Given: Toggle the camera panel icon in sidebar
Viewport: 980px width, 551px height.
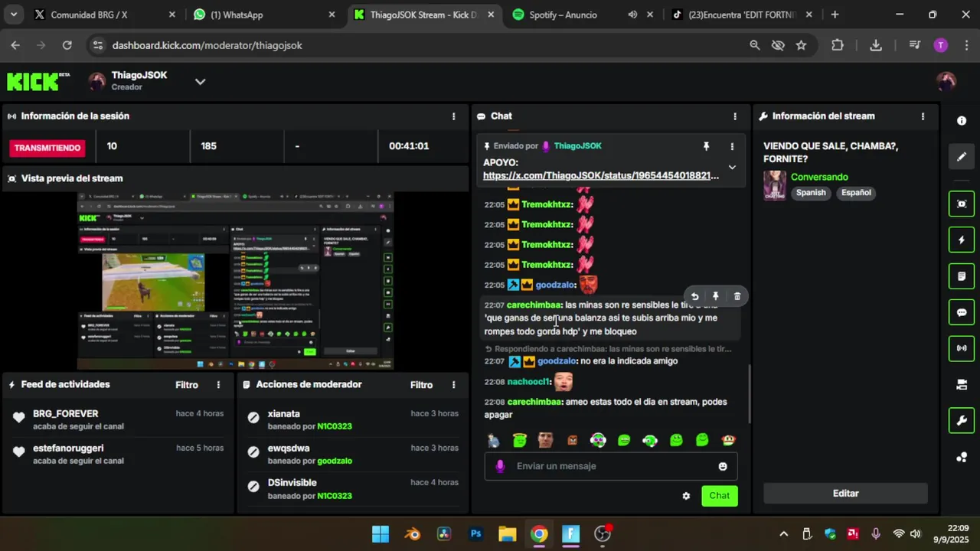Looking at the screenshot, I should click(962, 384).
